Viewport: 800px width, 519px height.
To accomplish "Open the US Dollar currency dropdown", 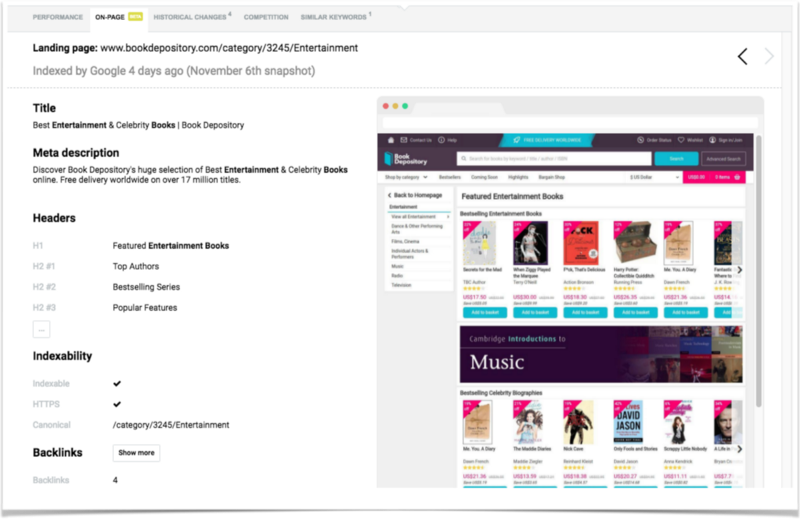I will pos(654,177).
